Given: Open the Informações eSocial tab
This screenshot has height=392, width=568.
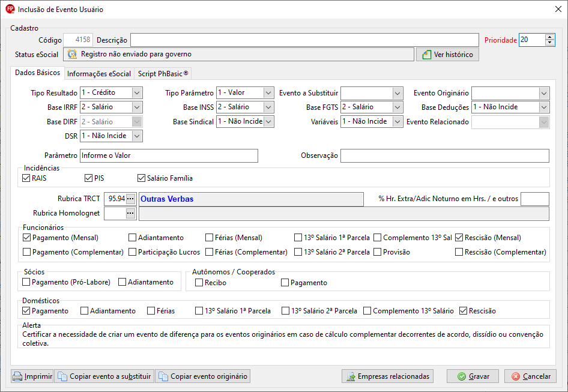Looking at the screenshot, I should pyautogui.click(x=99, y=74).
